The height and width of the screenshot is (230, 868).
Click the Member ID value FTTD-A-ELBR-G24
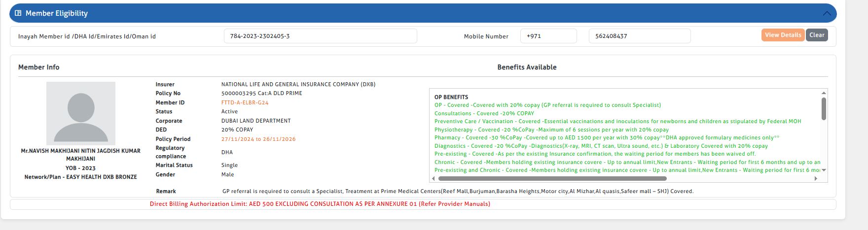[x=245, y=102]
